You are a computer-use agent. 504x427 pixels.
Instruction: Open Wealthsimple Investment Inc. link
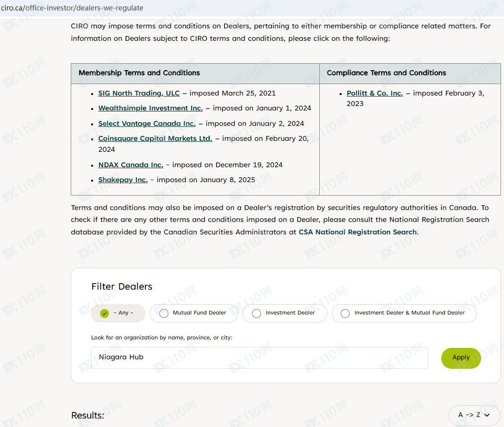click(150, 108)
